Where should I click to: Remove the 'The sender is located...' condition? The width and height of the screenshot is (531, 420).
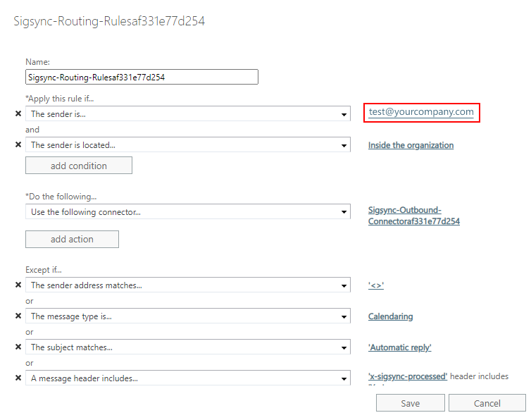pos(18,145)
